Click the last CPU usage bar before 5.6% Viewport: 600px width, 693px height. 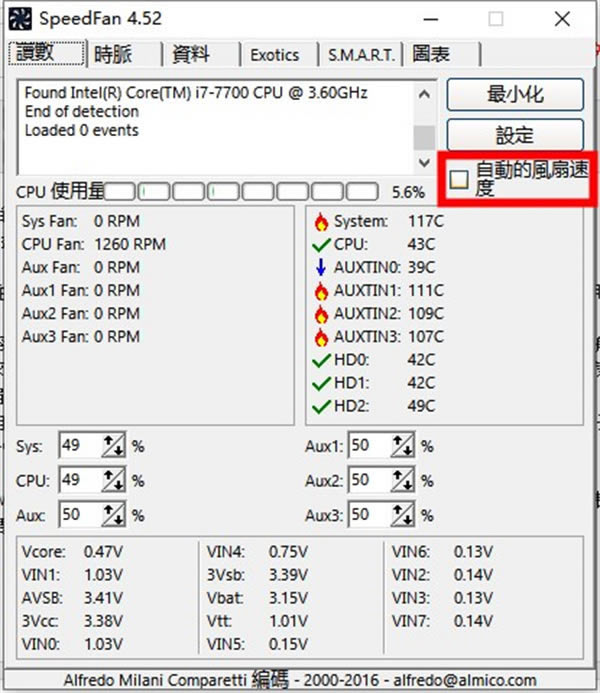(x=362, y=192)
